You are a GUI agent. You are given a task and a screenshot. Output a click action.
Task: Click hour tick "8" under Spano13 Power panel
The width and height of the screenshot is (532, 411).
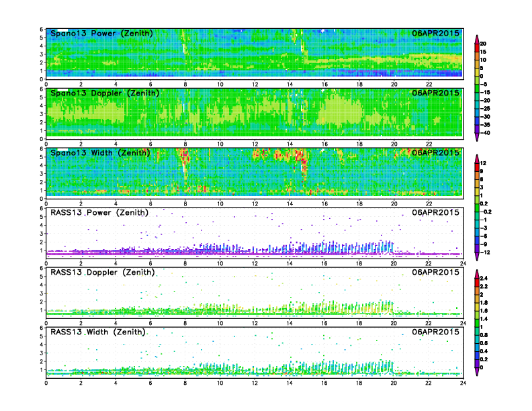pyautogui.click(x=185, y=85)
